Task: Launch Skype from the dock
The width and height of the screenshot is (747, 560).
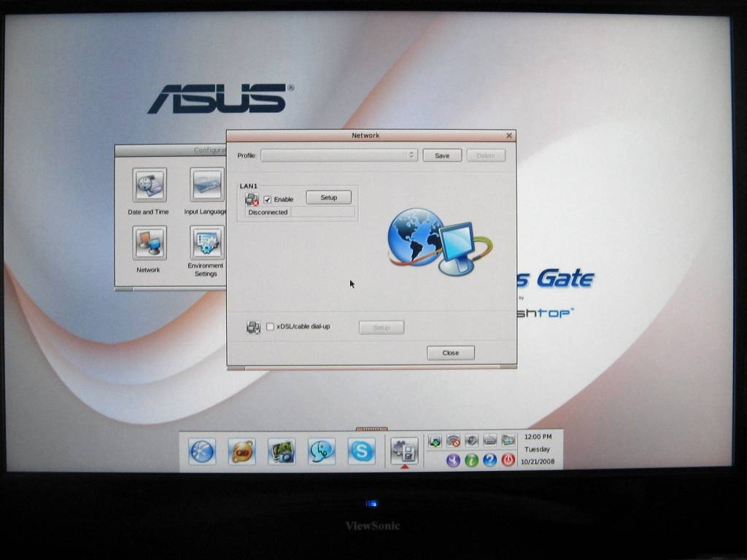Action: [x=361, y=451]
